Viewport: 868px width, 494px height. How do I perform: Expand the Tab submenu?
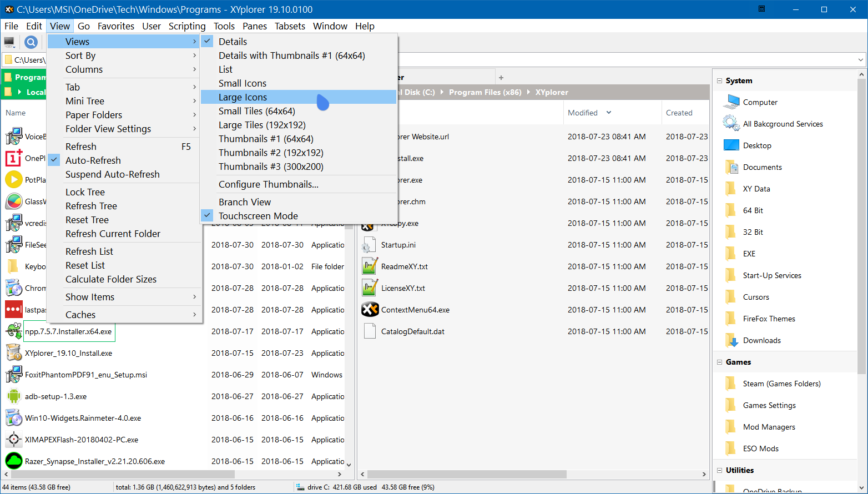123,87
